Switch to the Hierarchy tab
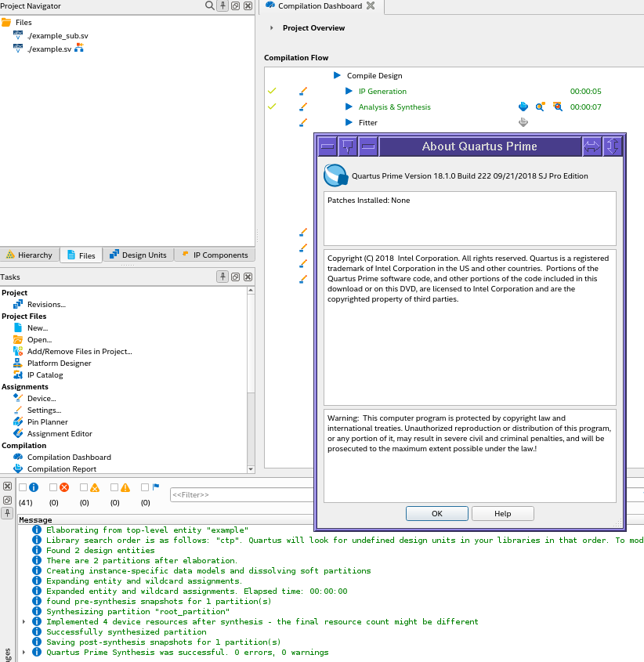Viewport: 644px width, 662px height. click(29, 255)
